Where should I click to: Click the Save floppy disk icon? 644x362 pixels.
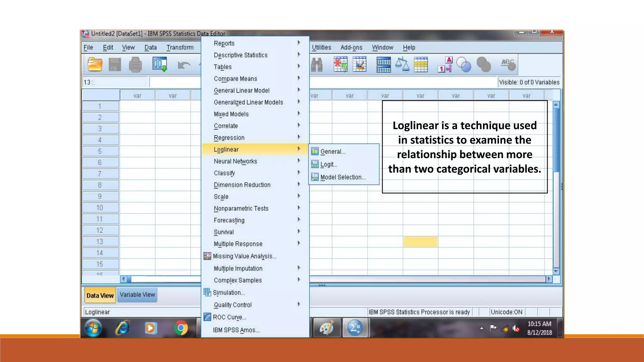click(x=115, y=65)
